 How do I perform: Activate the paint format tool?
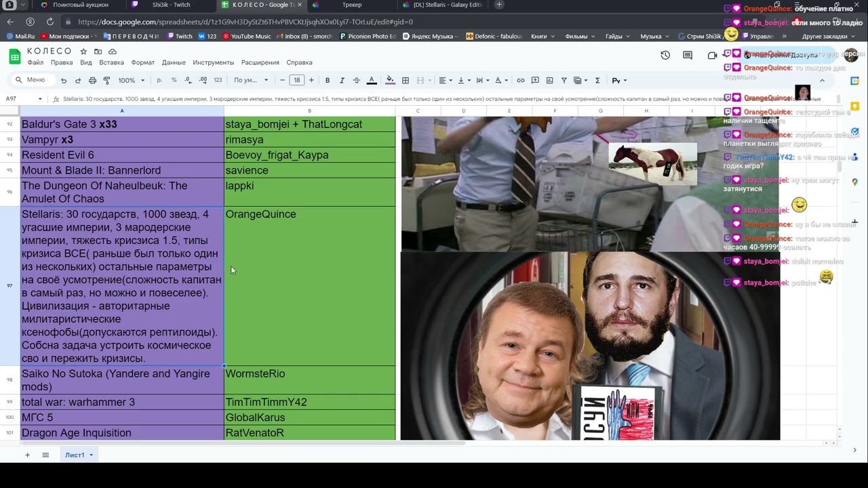coord(106,80)
